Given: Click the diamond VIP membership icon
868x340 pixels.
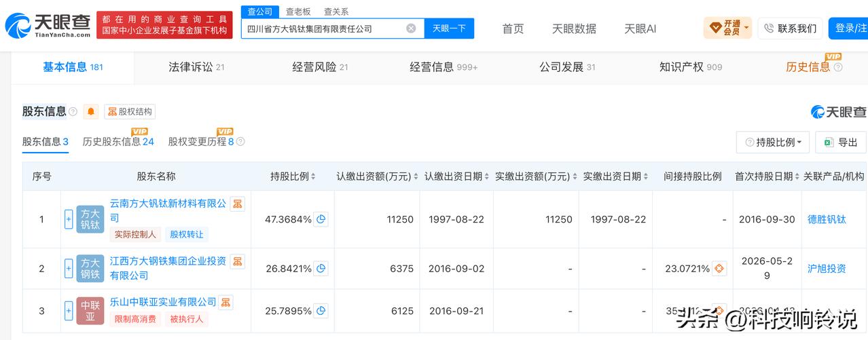Looking at the screenshot, I should [x=716, y=28].
